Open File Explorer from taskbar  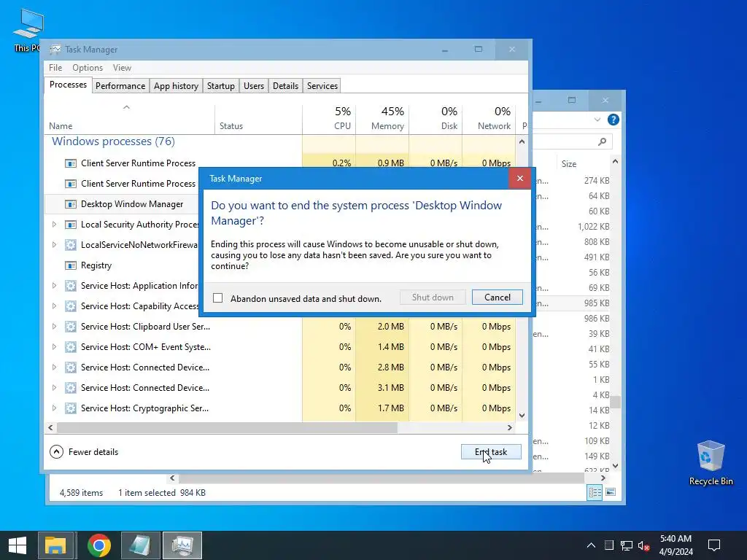[x=55, y=545]
